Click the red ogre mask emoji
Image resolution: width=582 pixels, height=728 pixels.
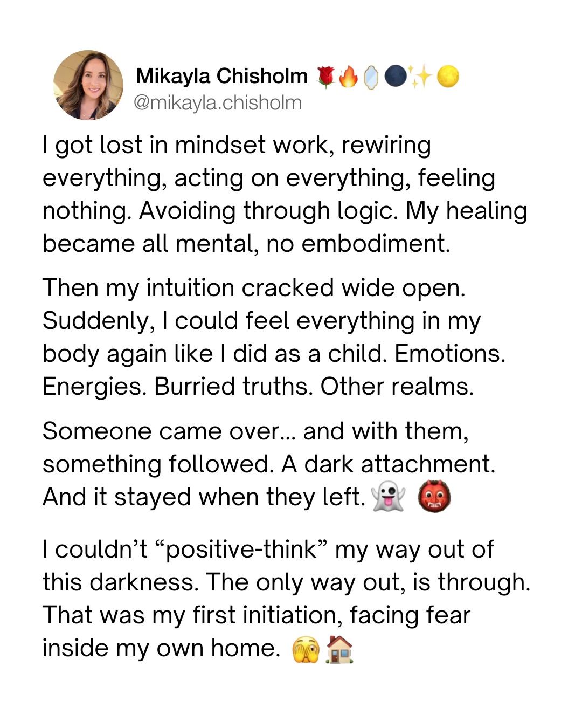pyautogui.click(x=434, y=497)
